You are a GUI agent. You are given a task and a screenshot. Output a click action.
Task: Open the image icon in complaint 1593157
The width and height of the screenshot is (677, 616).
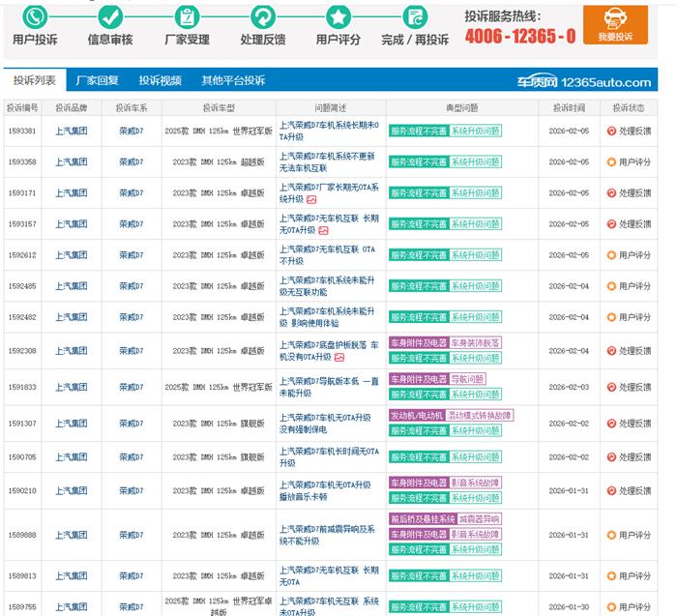tap(324, 231)
